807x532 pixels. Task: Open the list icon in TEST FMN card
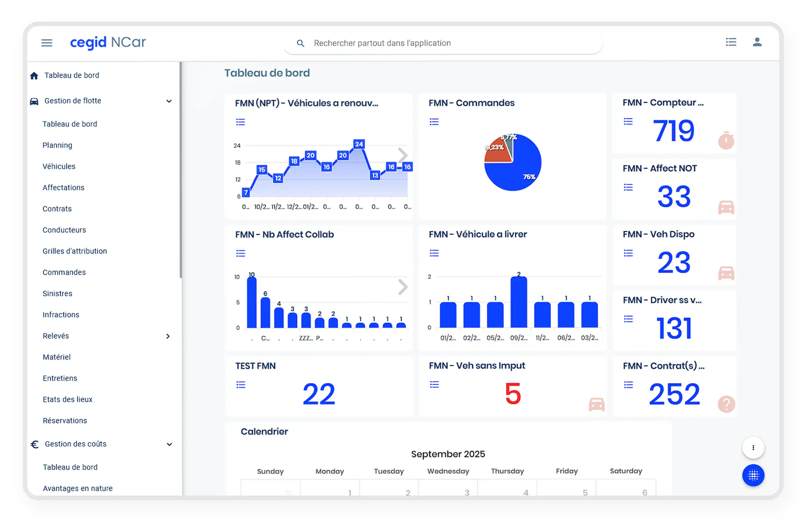(241, 385)
